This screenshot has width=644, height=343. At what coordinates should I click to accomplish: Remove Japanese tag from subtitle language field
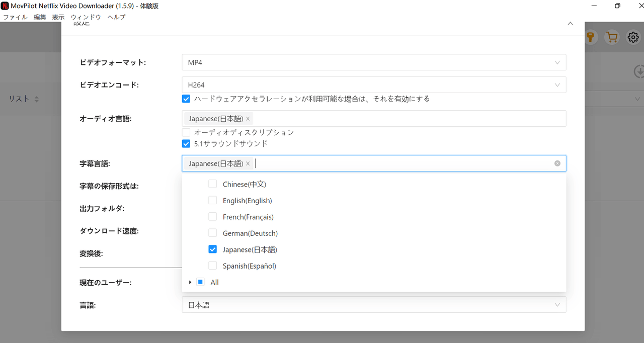(248, 163)
